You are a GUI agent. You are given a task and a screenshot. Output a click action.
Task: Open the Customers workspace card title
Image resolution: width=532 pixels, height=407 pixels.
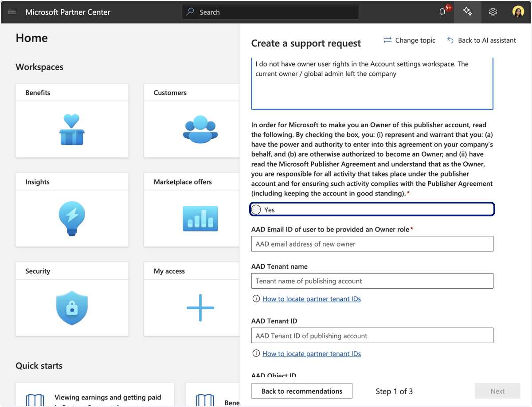point(170,93)
